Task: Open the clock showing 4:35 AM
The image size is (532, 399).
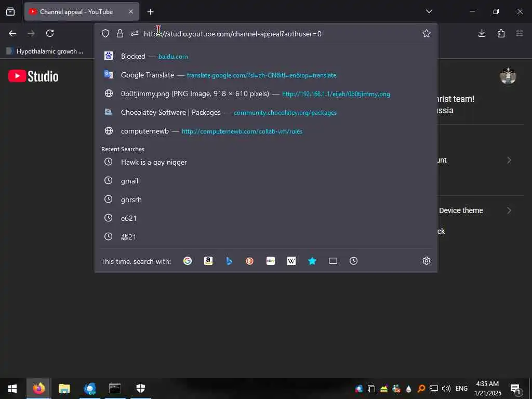Action: [x=487, y=389]
